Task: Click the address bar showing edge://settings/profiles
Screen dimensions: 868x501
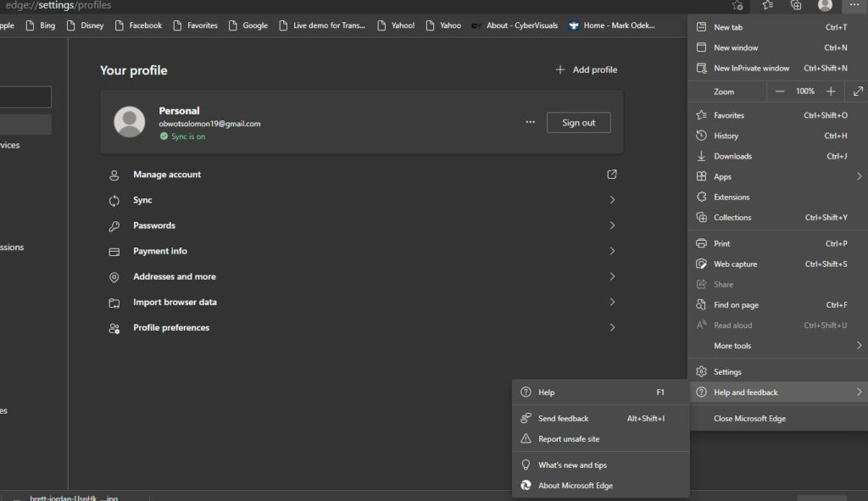Action: click(x=58, y=6)
